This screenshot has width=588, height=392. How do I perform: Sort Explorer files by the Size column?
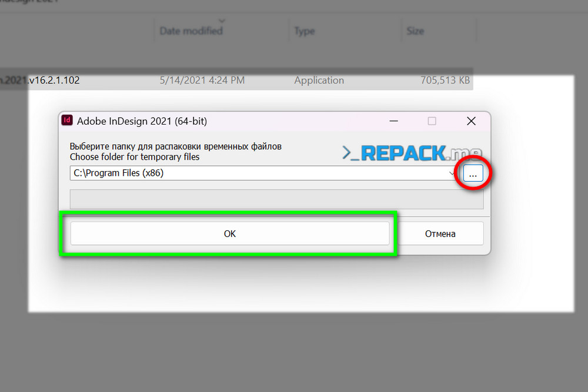pyautogui.click(x=415, y=31)
